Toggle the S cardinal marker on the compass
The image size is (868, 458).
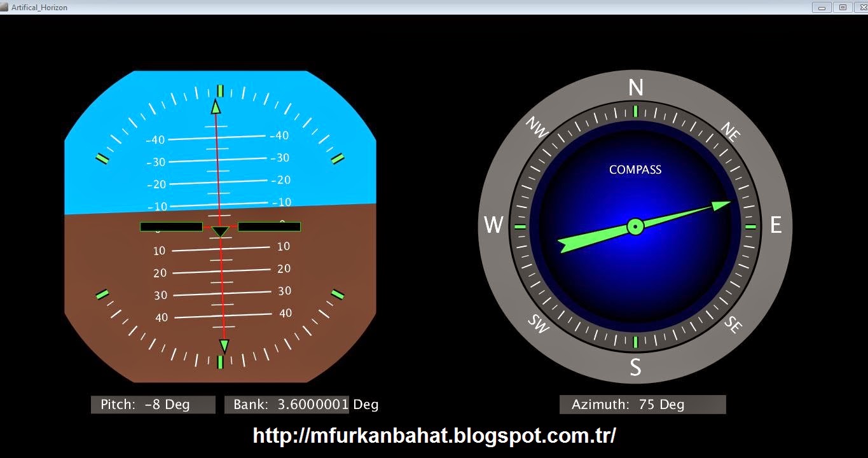[635, 367]
